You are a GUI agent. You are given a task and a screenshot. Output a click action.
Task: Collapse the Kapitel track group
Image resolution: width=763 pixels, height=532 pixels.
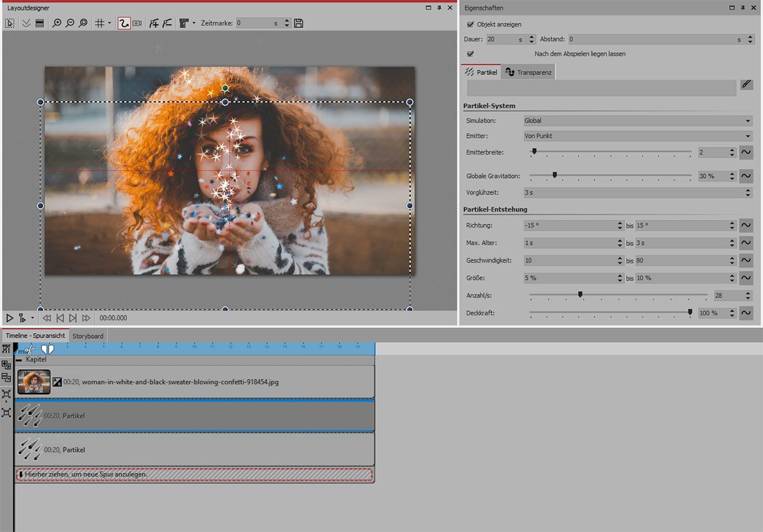point(19,360)
